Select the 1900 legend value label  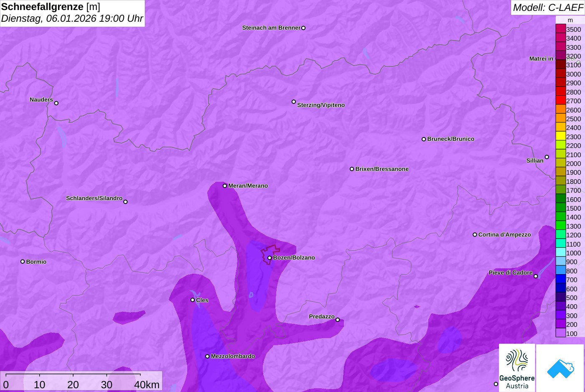(x=573, y=172)
